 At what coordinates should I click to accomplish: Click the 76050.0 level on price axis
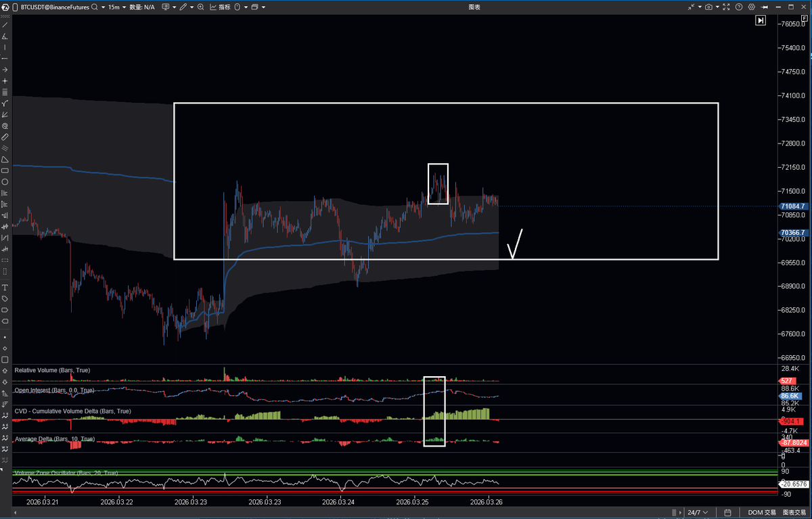click(793, 24)
